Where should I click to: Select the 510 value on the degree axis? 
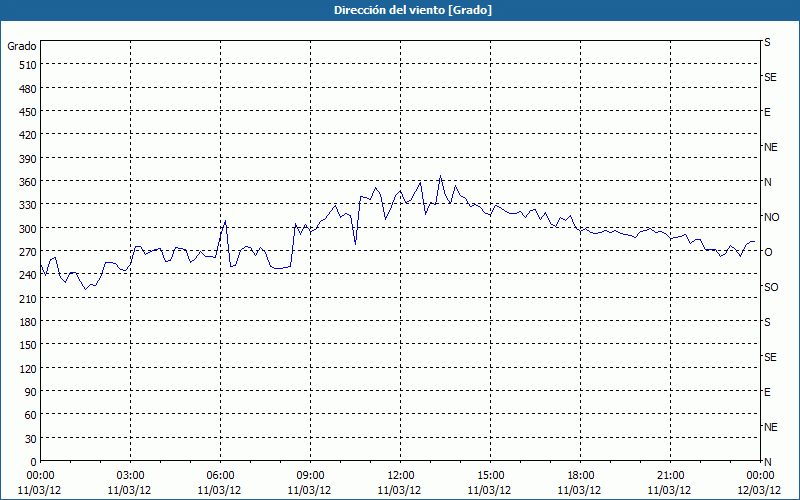[x=28, y=65]
